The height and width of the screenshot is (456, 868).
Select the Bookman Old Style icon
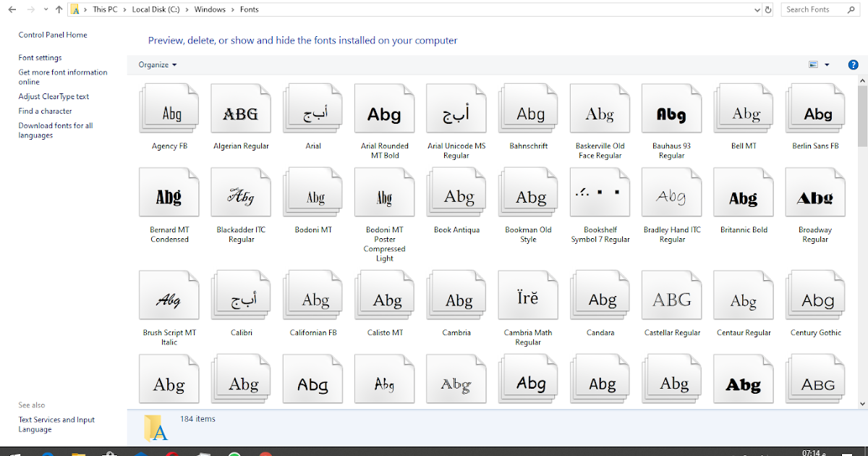click(x=528, y=193)
